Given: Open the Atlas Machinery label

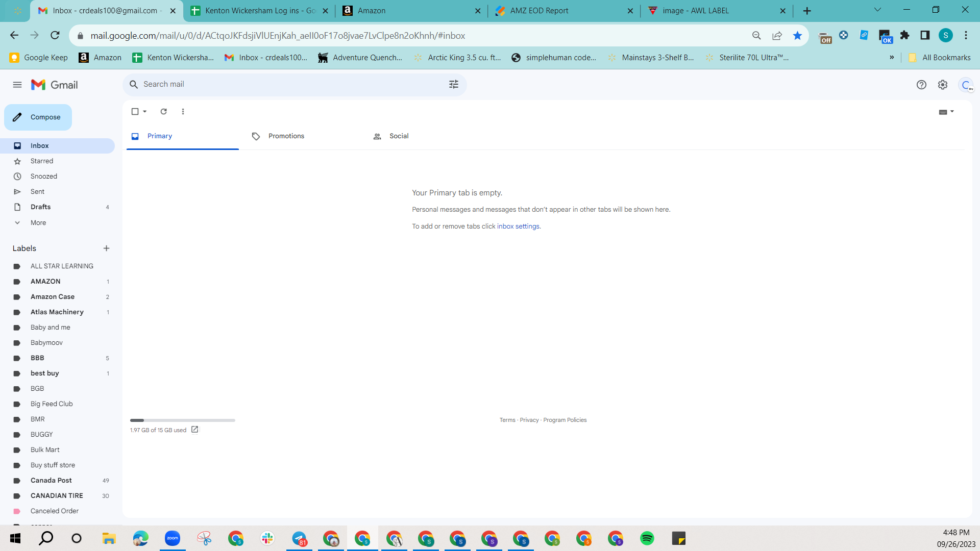Looking at the screenshot, I should click(x=57, y=312).
